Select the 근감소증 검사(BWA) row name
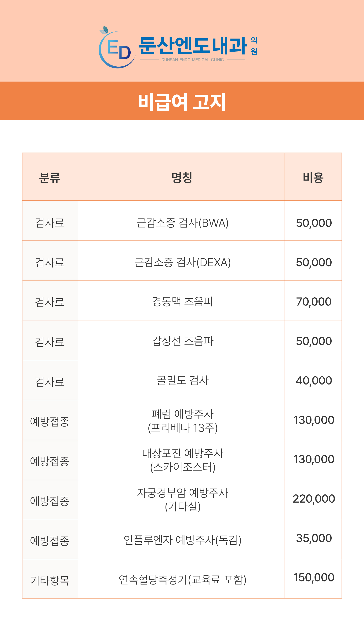 [182, 223]
